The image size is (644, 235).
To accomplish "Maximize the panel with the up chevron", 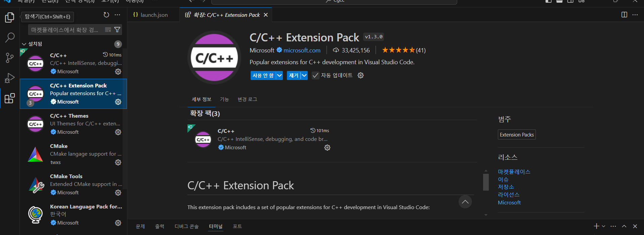I will 624,226.
